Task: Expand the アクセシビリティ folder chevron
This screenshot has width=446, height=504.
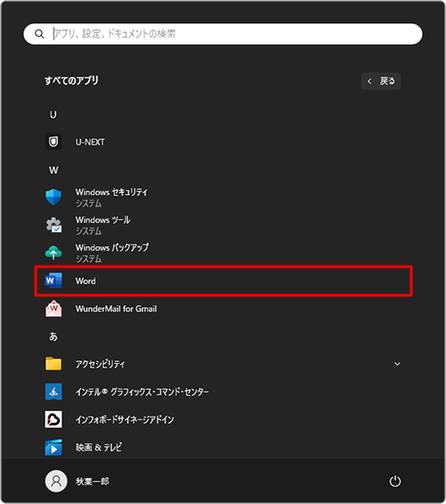Action: [397, 364]
